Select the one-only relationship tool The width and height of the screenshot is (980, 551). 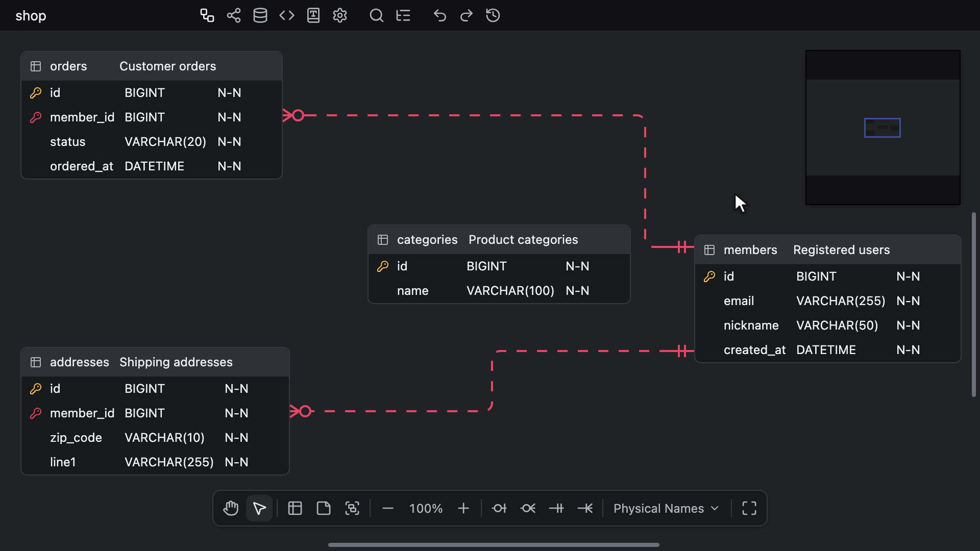(x=556, y=508)
